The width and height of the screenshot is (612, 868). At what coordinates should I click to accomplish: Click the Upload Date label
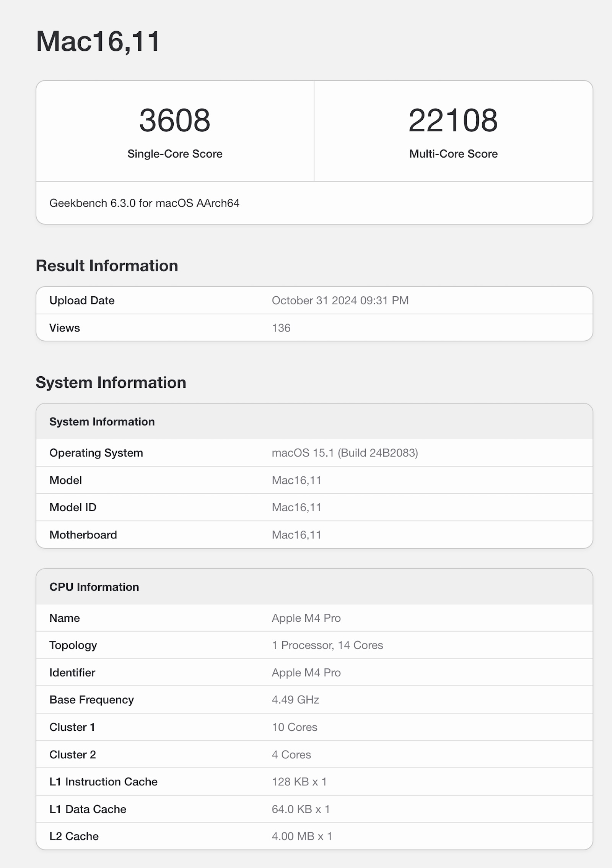tap(82, 301)
